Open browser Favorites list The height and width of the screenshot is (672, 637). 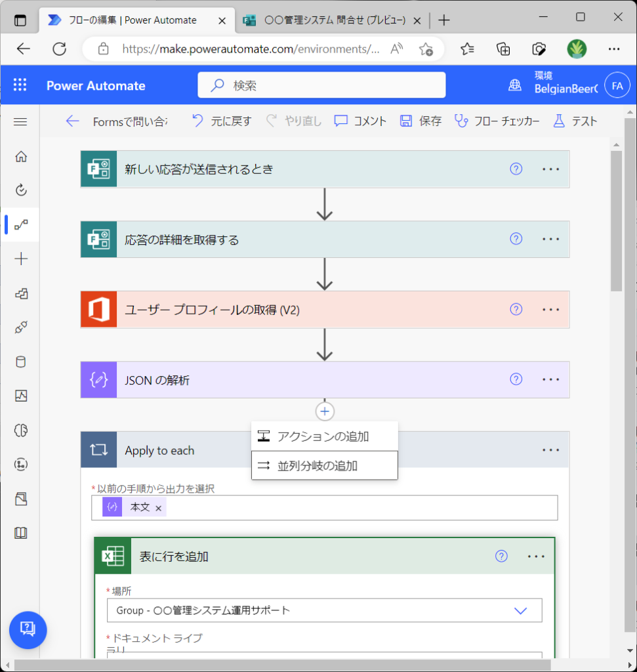point(467,49)
